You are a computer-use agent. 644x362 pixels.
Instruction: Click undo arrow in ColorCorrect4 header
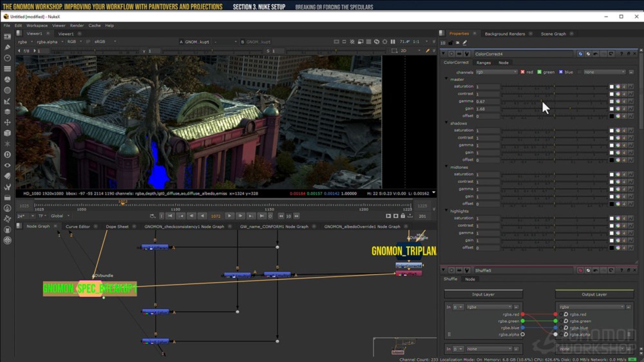[x=596, y=54]
